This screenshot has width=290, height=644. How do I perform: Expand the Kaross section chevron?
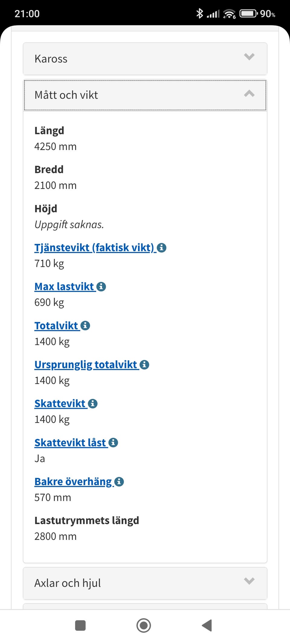[249, 57]
